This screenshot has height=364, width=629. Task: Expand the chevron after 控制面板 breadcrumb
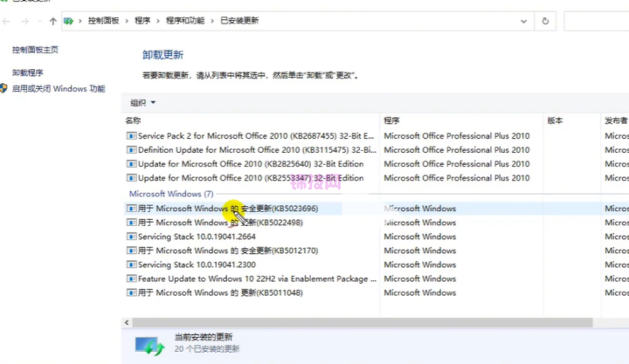pyautogui.click(x=127, y=21)
